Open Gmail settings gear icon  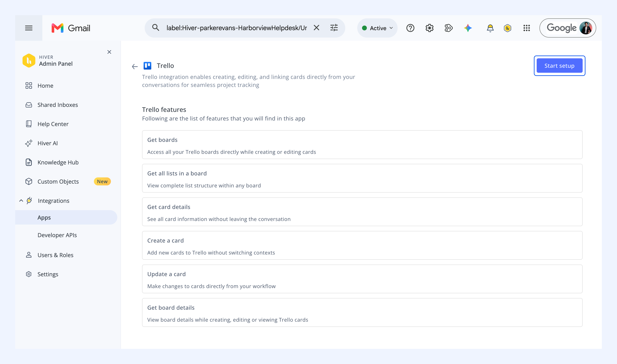(x=429, y=28)
